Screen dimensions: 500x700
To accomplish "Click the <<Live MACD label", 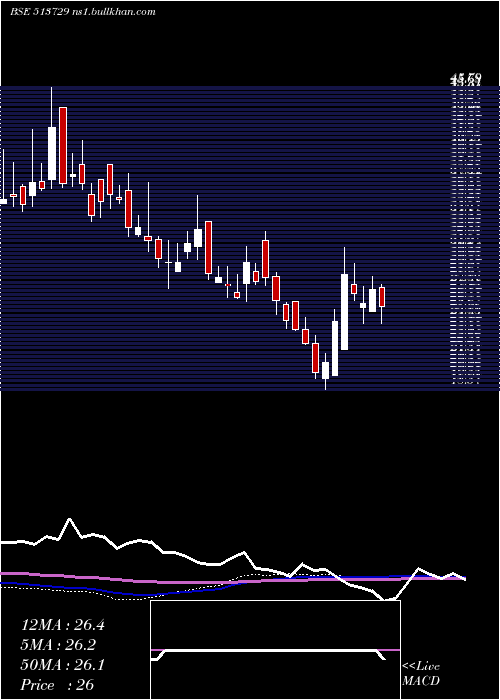I will click(x=421, y=673).
